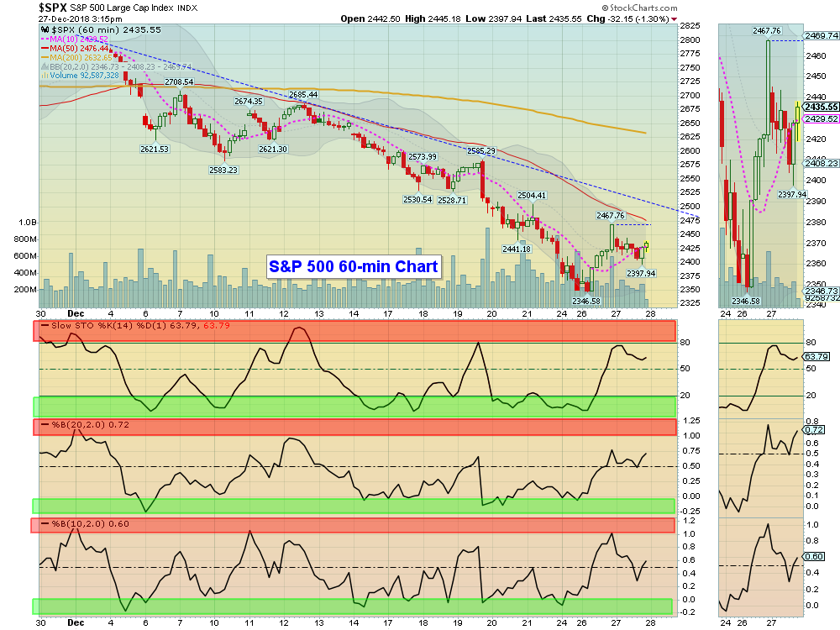Click the magenta MA(10) color swatch
Viewport: 840px width, 630px height.
(x=44, y=39)
